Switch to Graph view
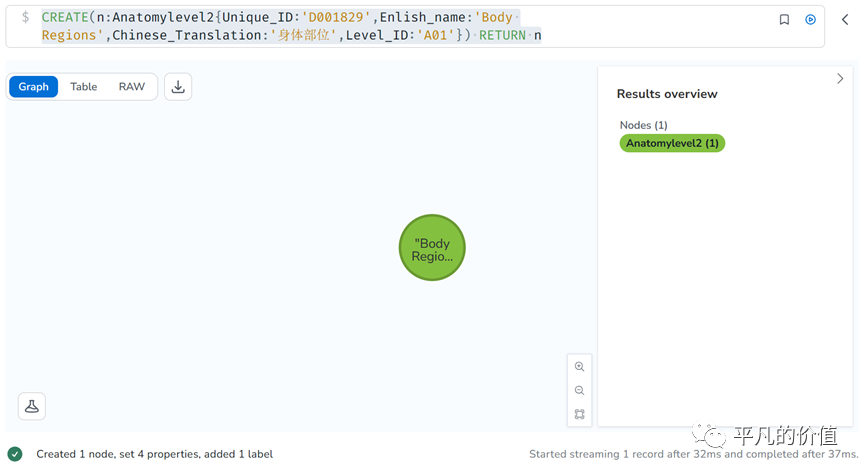The image size is (865, 473). coord(34,87)
